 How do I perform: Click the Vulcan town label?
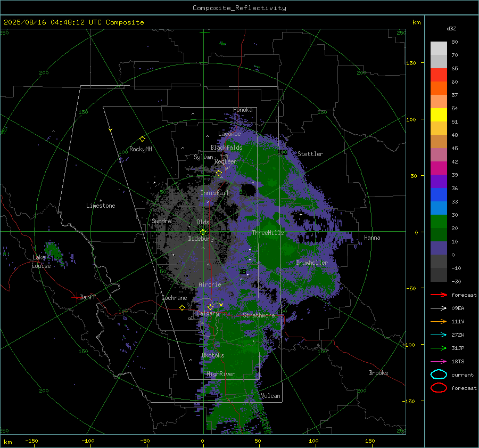pos(270,396)
